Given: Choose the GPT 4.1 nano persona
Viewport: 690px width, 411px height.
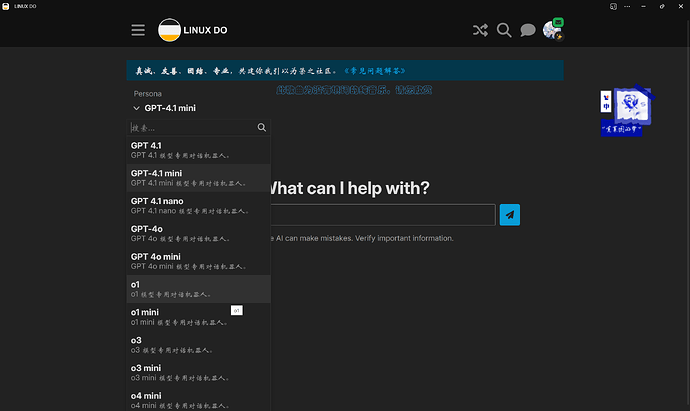Looking at the screenshot, I should tap(198, 206).
